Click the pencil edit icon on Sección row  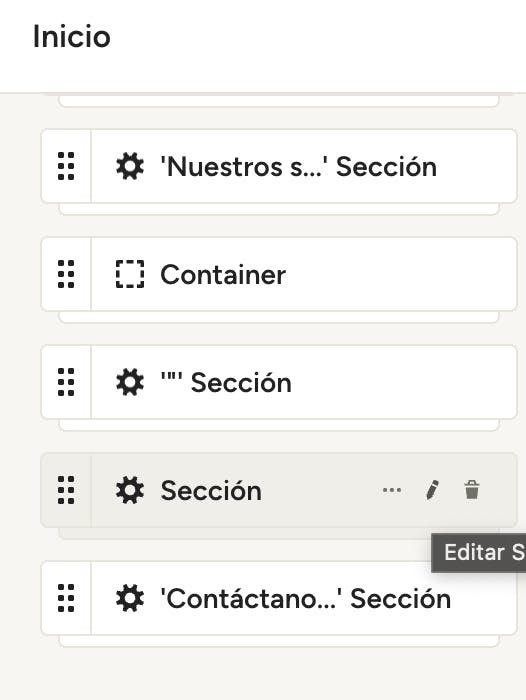(x=432, y=490)
